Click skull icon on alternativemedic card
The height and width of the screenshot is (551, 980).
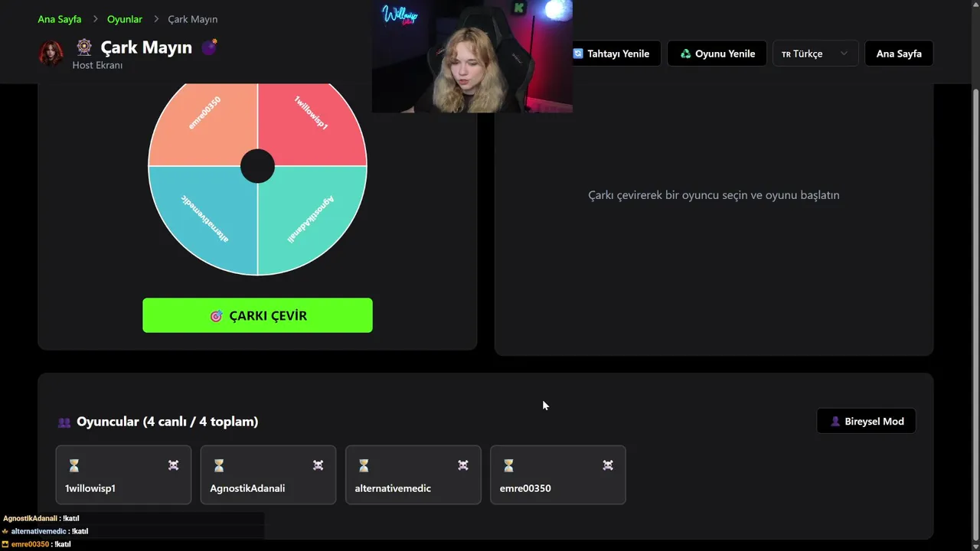pyautogui.click(x=463, y=465)
